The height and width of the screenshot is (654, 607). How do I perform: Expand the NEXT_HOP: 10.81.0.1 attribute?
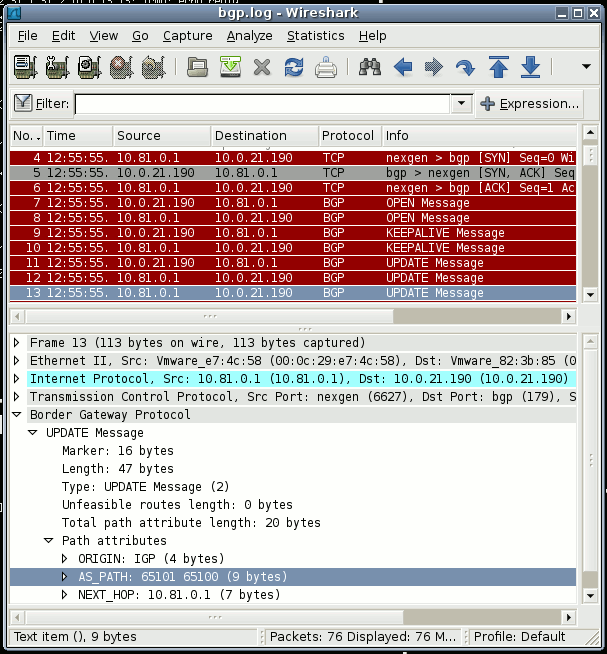click(65, 594)
